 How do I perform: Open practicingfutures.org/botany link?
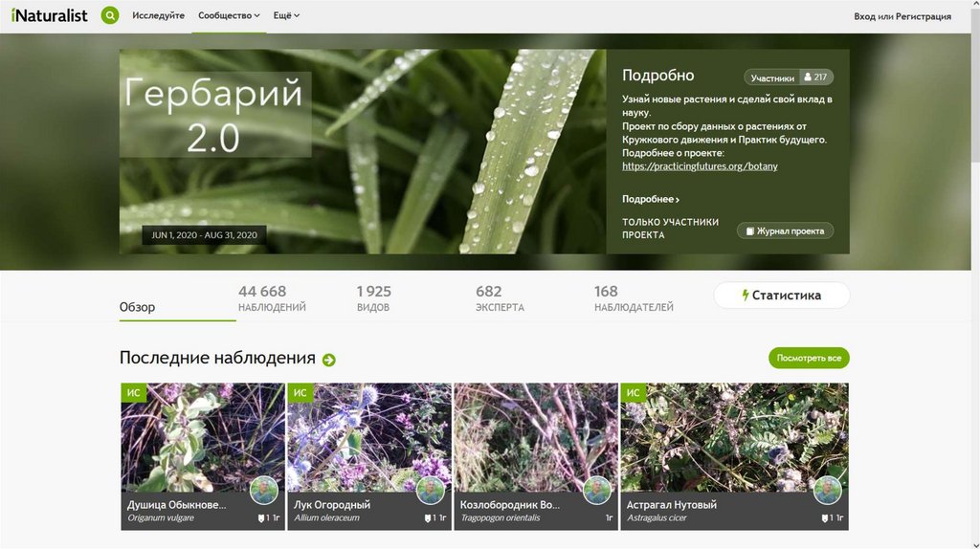(700, 166)
